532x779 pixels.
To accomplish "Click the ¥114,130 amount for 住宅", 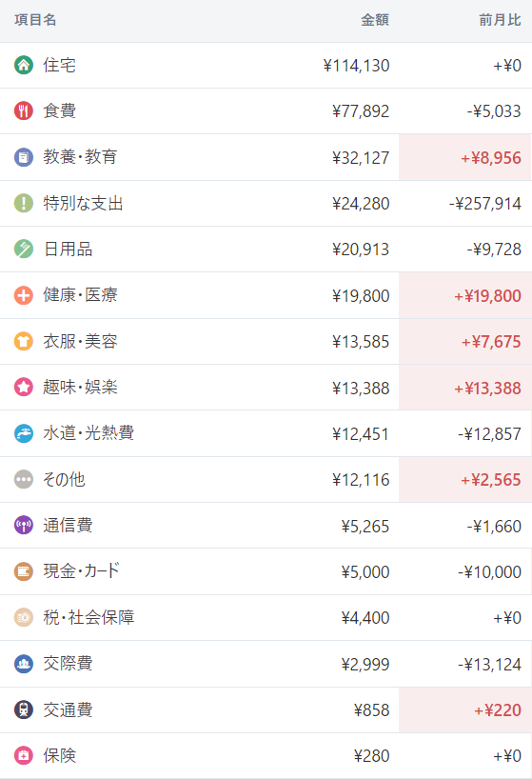I will coord(356,66).
